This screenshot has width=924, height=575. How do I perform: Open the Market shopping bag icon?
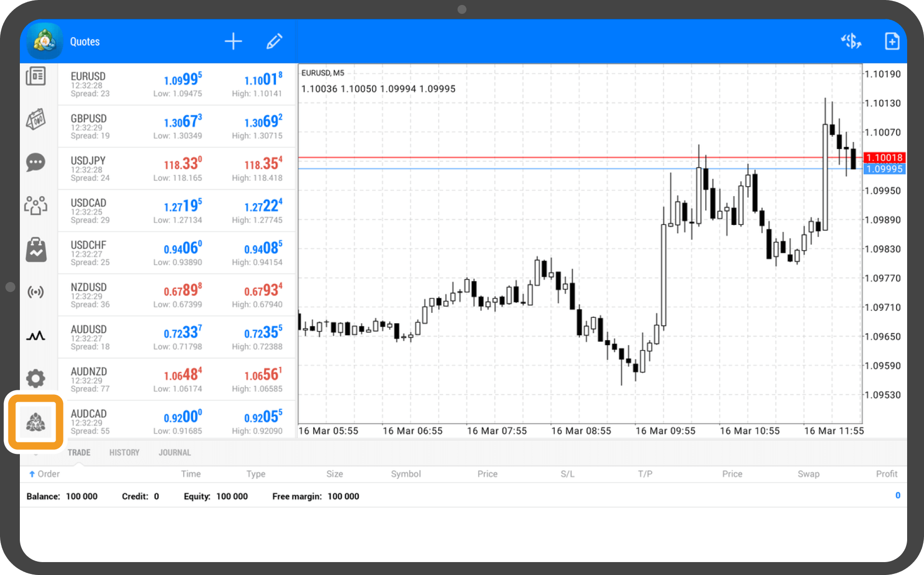36,249
